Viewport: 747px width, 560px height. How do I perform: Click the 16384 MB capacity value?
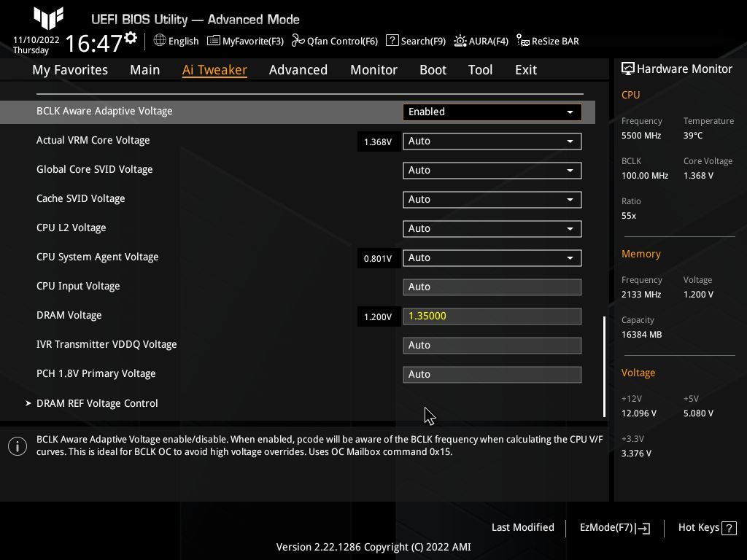pos(642,335)
